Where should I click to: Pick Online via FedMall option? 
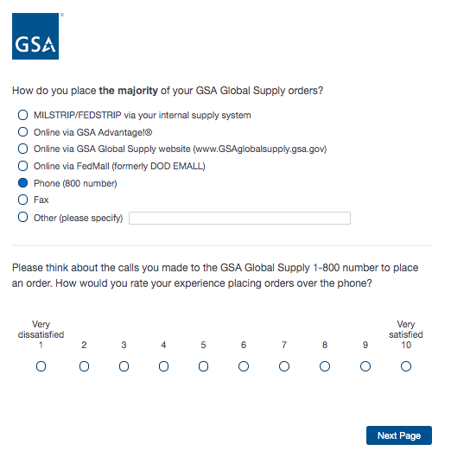click(22, 166)
